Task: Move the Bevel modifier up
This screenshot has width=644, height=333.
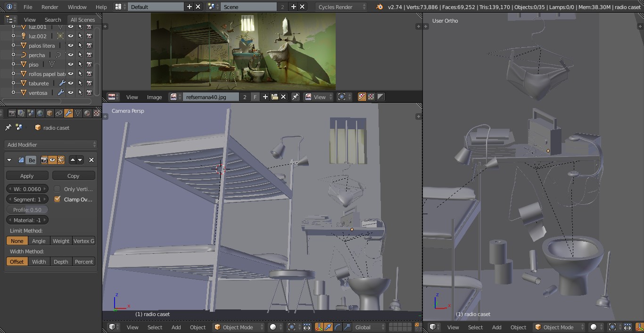Action: click(x=73, y=160)
